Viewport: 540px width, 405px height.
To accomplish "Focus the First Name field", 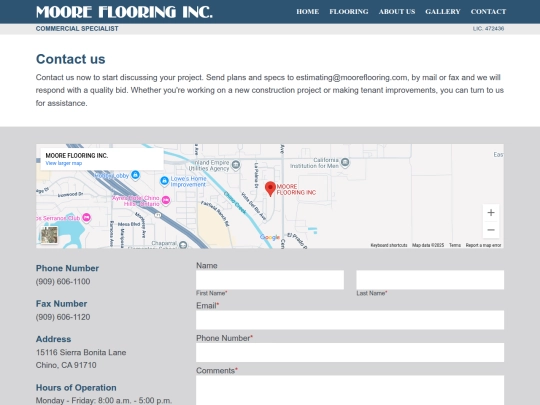I will (270, 280).
